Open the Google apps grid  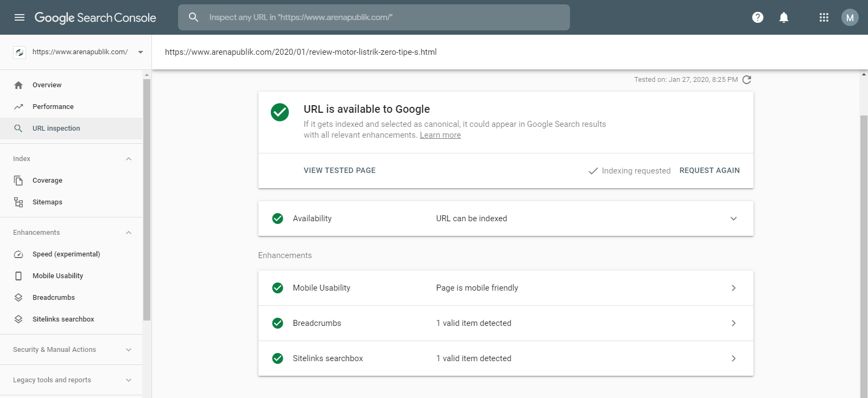(824, 17)
